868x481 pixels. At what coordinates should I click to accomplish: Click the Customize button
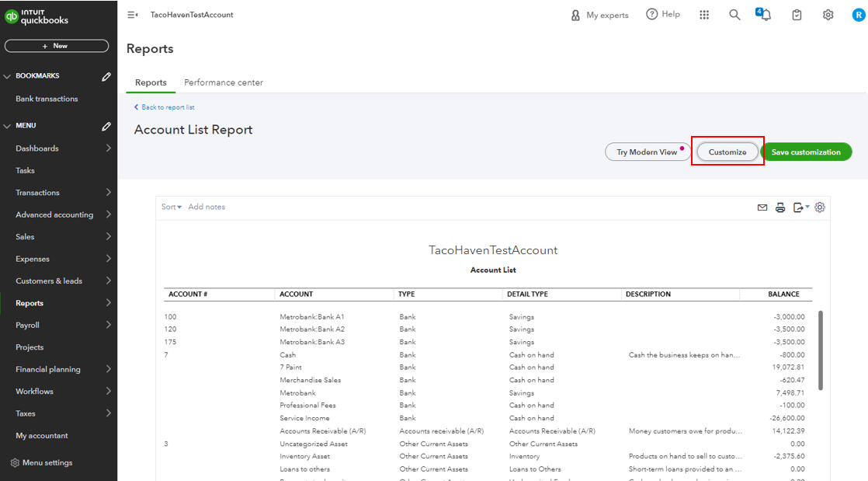pyautogui.click(x=727, y=152)
